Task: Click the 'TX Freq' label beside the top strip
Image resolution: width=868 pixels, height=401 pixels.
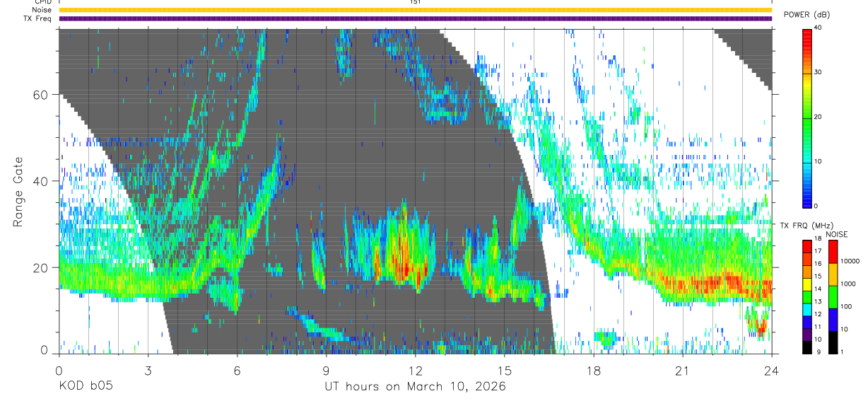Action: tap(37, 18)
